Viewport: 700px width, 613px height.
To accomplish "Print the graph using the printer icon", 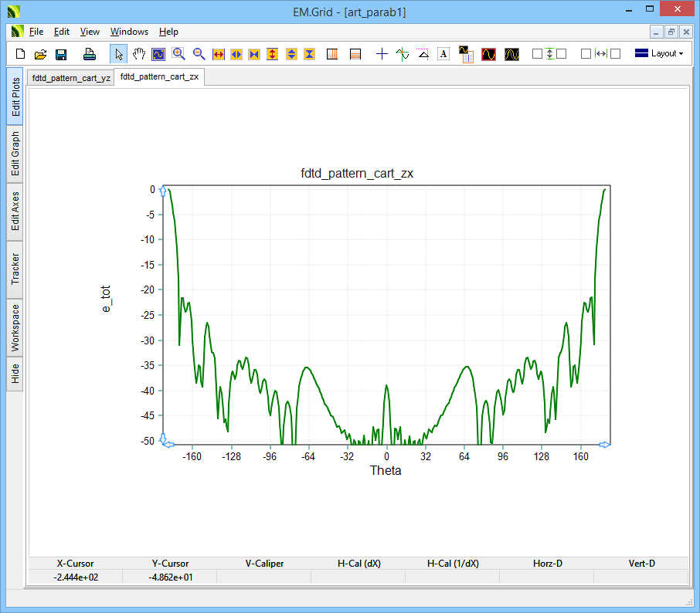I will [90, 54].
